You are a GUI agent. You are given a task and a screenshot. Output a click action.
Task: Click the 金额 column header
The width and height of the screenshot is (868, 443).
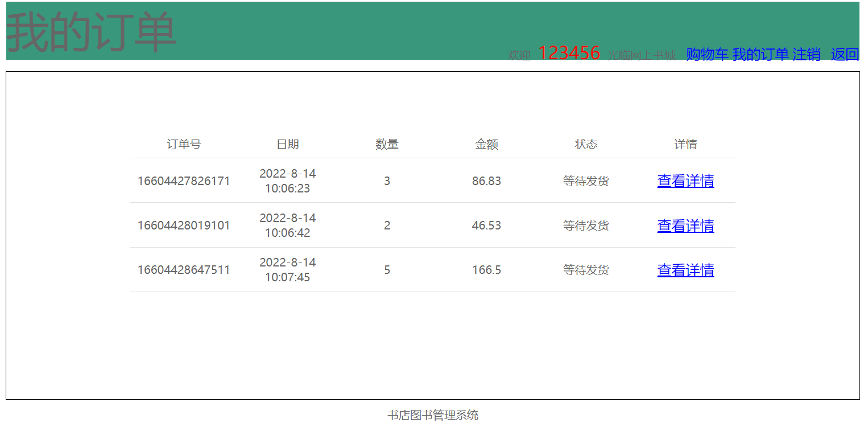486,144
